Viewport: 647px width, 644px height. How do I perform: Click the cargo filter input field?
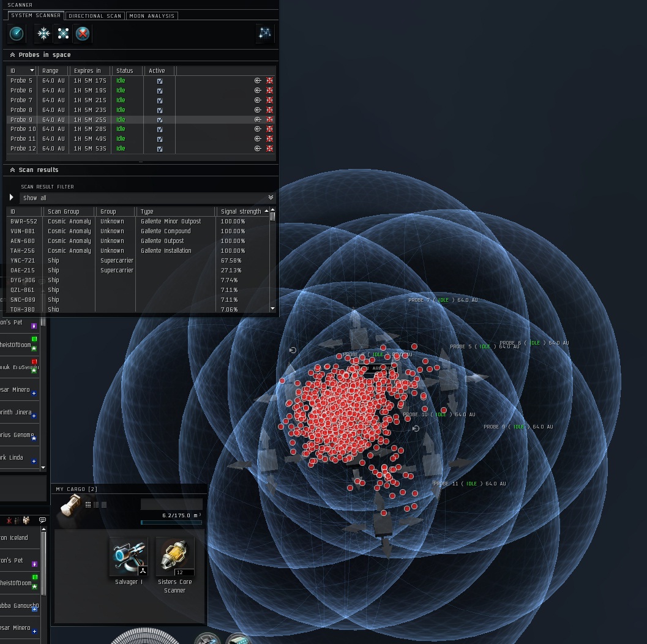171,504
